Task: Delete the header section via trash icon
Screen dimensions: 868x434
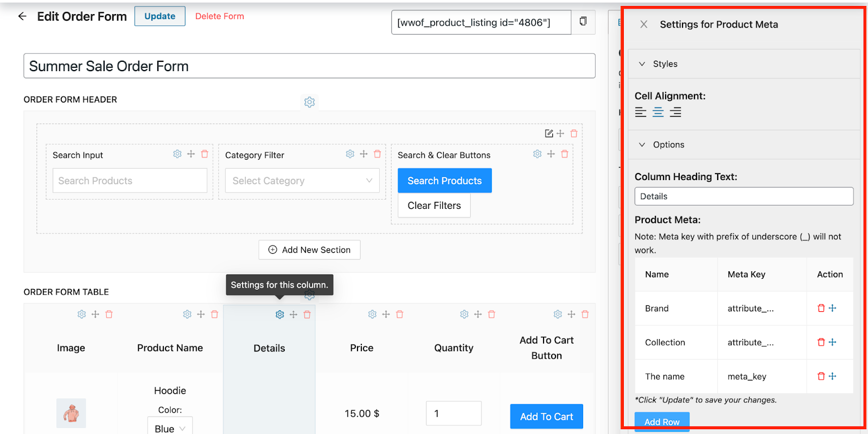Action: point(574,133)
